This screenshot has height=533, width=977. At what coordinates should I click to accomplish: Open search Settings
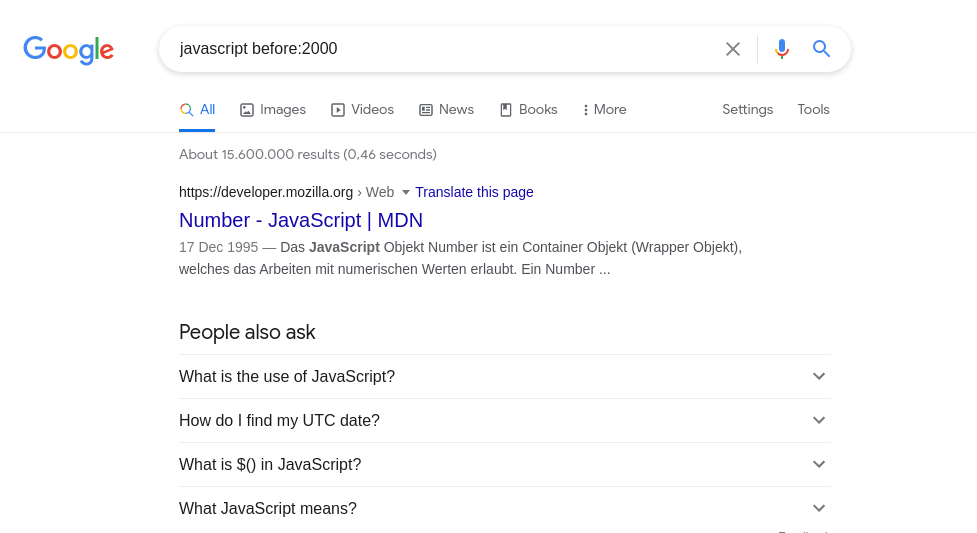[747, 110]
